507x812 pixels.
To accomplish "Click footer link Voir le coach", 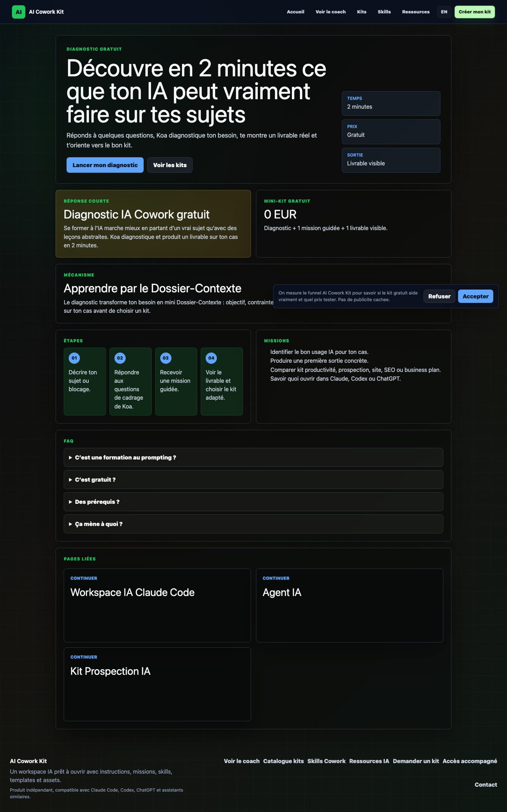I will (x=242, y=761).
